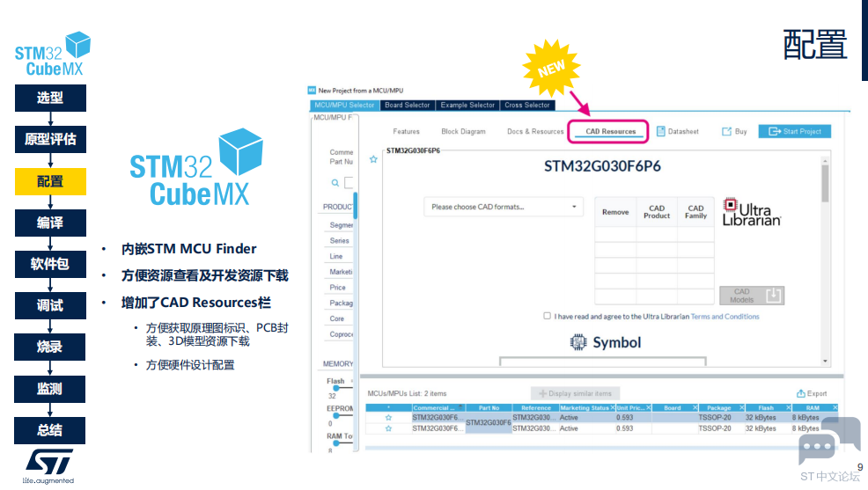Close the RAM column with its X
The width and height of the screenshot is (868, 490).
(835, 407)
